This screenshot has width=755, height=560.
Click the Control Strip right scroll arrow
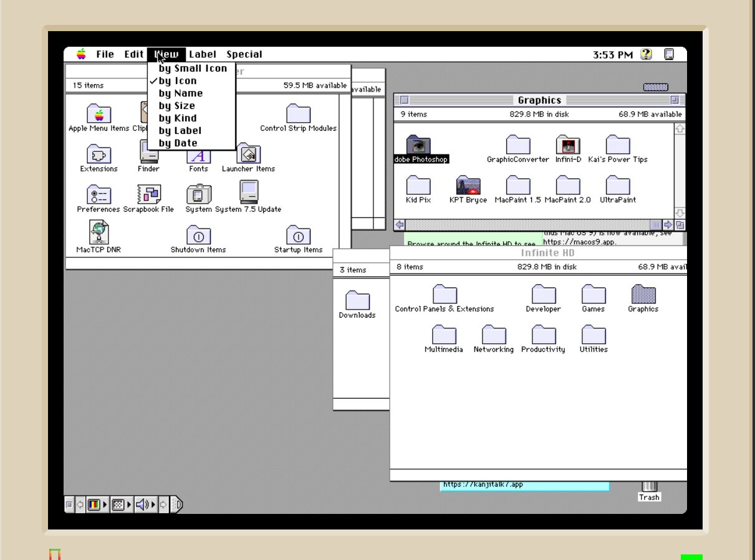(163, 505)
